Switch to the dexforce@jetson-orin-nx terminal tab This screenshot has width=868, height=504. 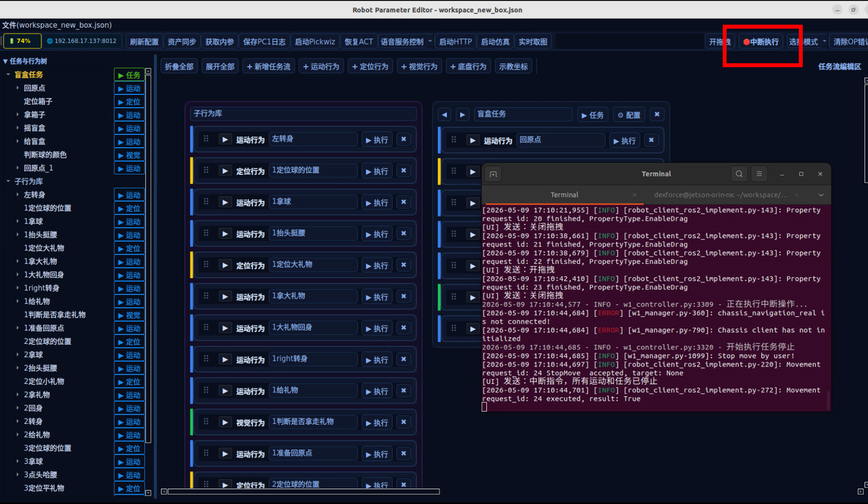720,195
